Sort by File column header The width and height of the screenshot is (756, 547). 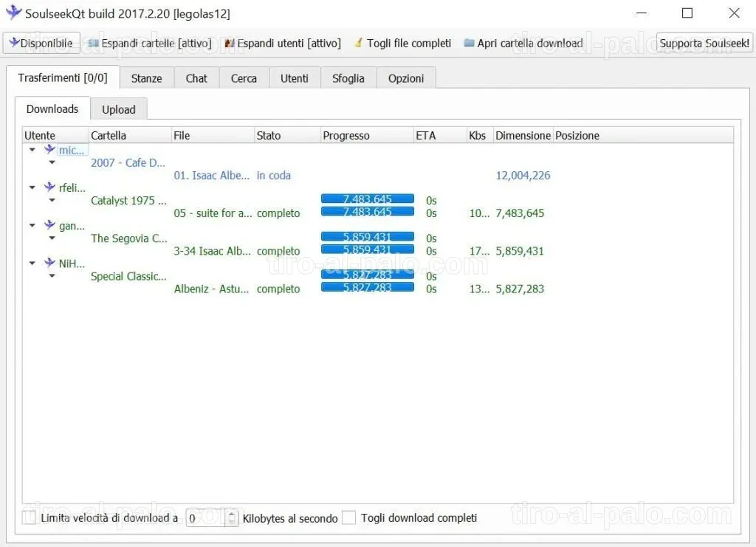click(x=213, y=135)
